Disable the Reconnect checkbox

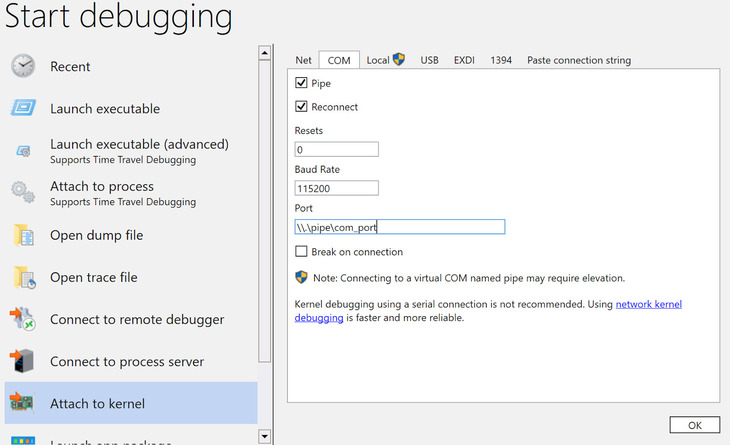[301, 107]
